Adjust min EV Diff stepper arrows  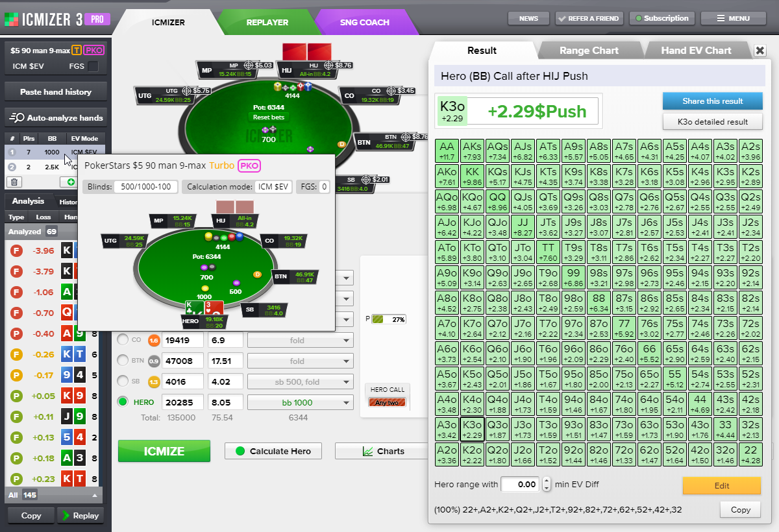point(547,484)
